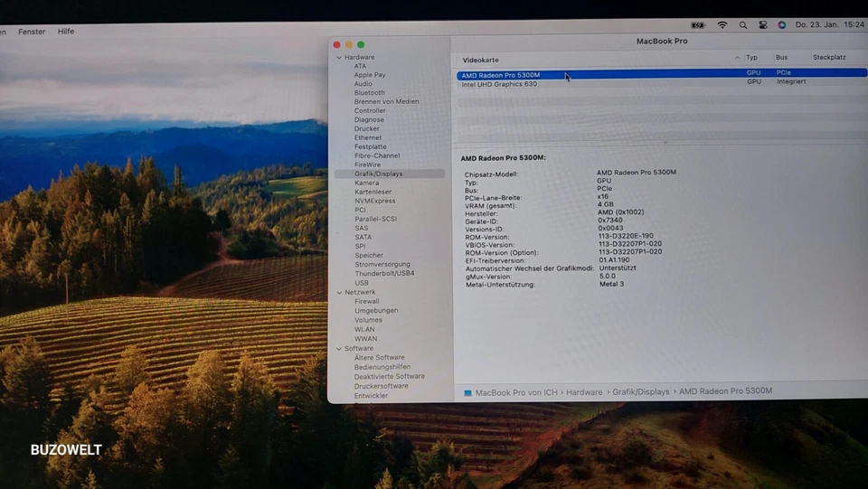Select Stromversorgung in the sidebar
This screenshot has height=489, width=868.
tap(382, 265)
